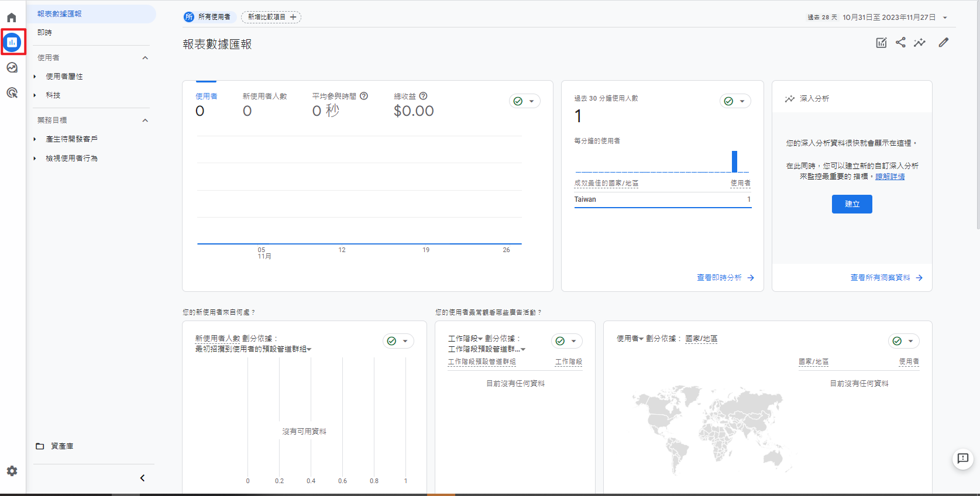Select the 平均參與時間 metric tab
Image resolution: width=980 pixels, height=496 pixels.
click(339, 104)
